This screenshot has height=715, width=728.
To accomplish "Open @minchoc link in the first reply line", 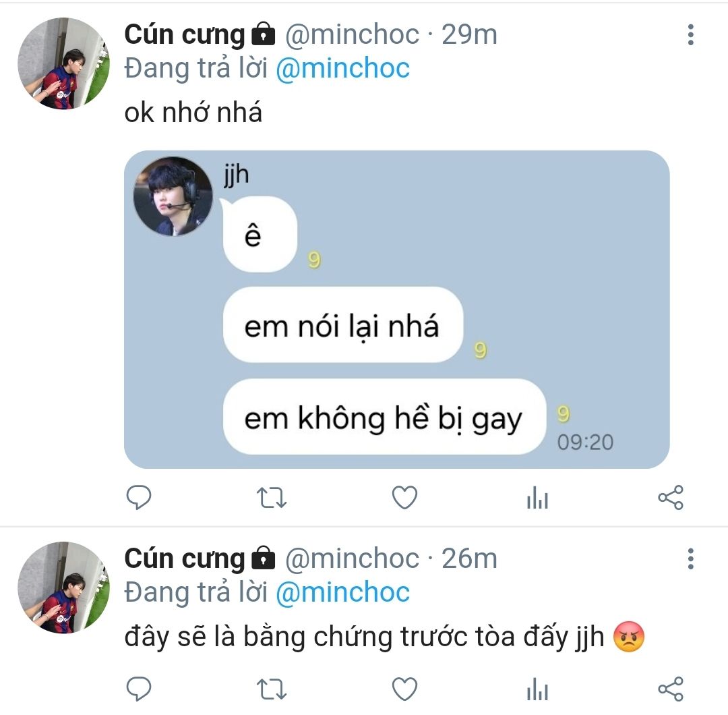I will [342, 69].
